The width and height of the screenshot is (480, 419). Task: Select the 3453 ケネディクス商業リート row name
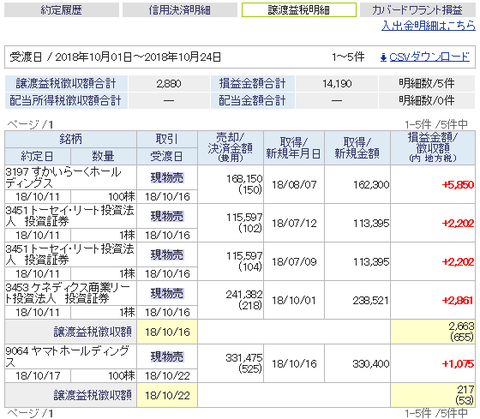click(68, 293)
